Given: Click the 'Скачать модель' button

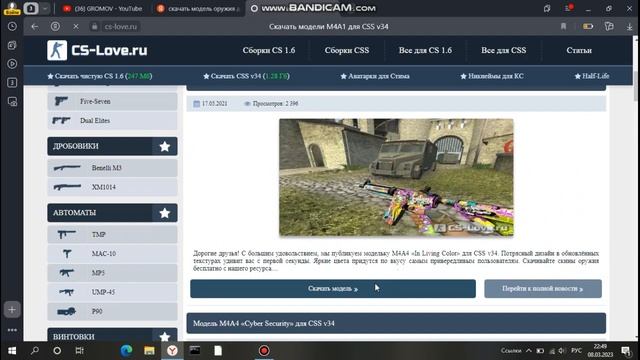Looking at the screenshot, I should click(x=333, y=289).
